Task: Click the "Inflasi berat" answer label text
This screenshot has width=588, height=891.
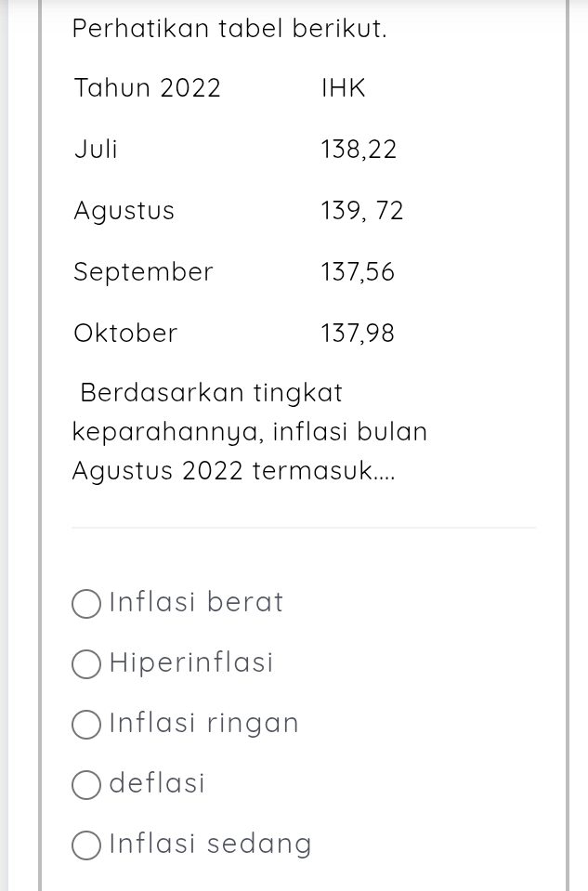Action: [x=196, y=602]
